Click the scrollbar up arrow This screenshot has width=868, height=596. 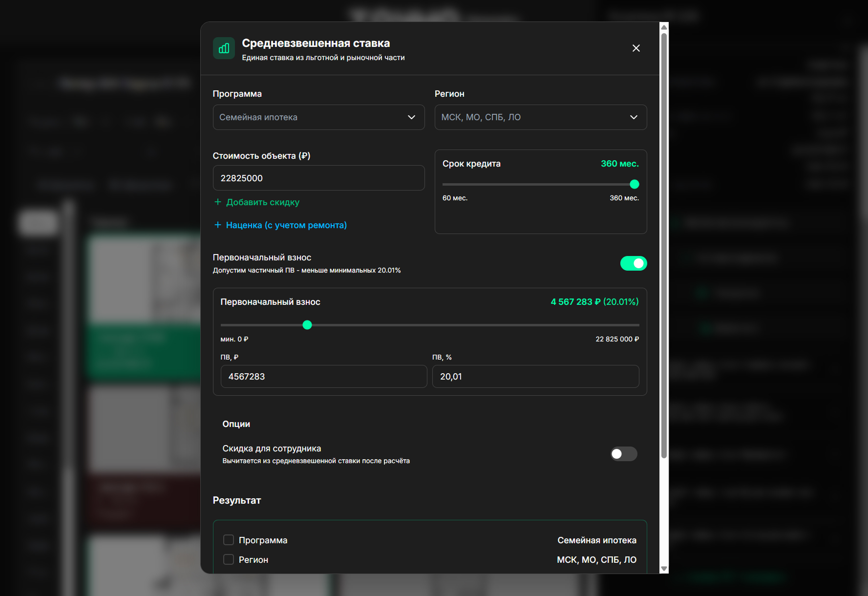pos(664,27)
